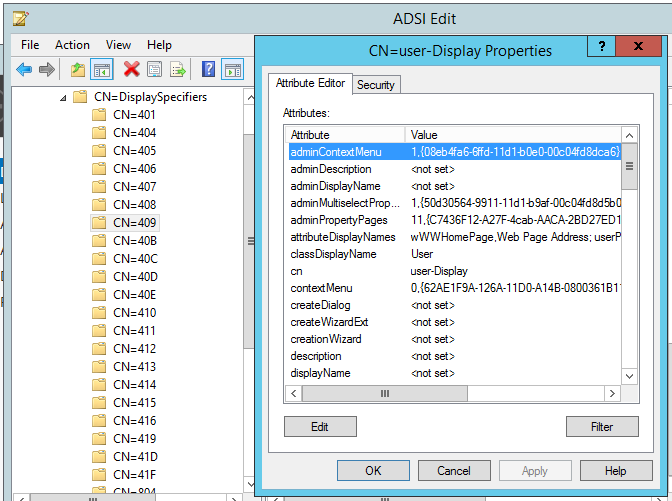Switch to the Security tab
Viewport: 672px width, 501px height.
(x=376, y=85)
